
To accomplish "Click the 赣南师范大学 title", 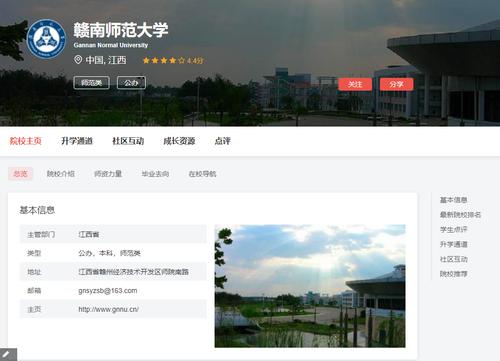I will pos(121,30).
